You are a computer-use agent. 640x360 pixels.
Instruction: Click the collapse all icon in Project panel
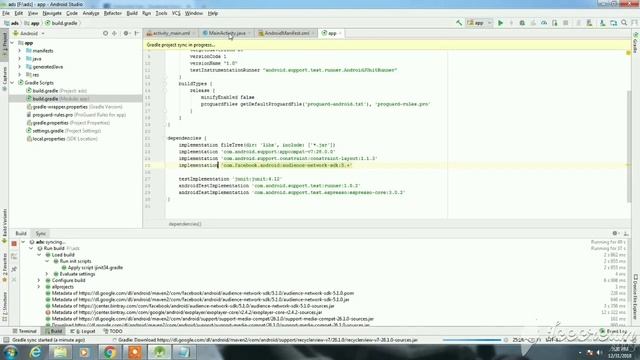pyautogui.click(x=115, y=33)
